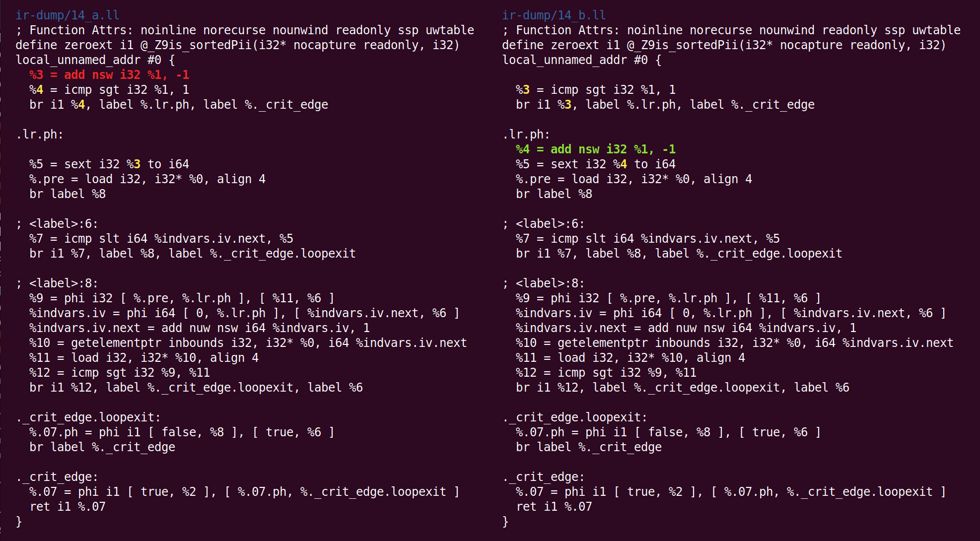Click the <label>:6: comment in left pane
Image resolution: width=980 pixels, height=541 pixels.
(x=57, y=224)
